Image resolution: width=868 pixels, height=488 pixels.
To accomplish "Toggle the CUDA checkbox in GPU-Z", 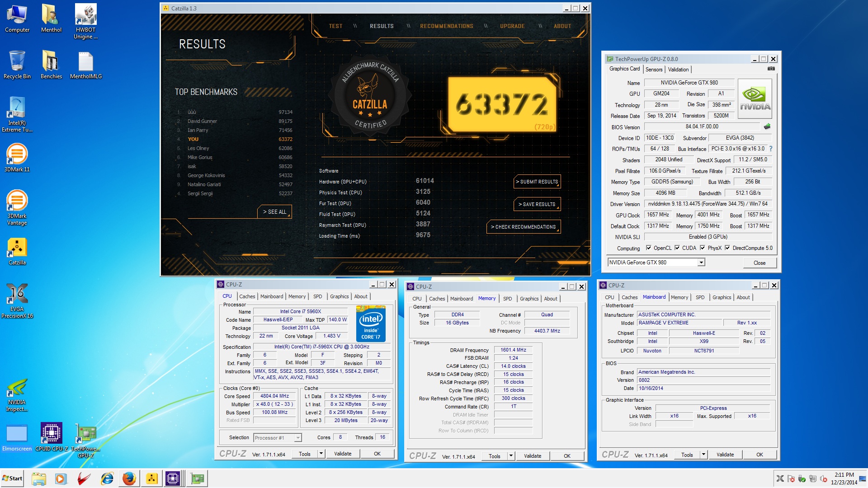I will [677, 248].
